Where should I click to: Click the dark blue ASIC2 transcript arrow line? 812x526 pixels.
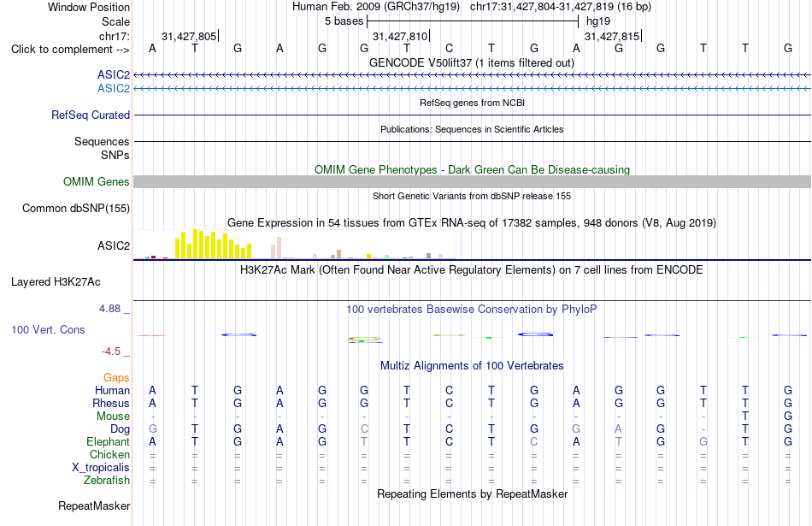pos(472,75)
